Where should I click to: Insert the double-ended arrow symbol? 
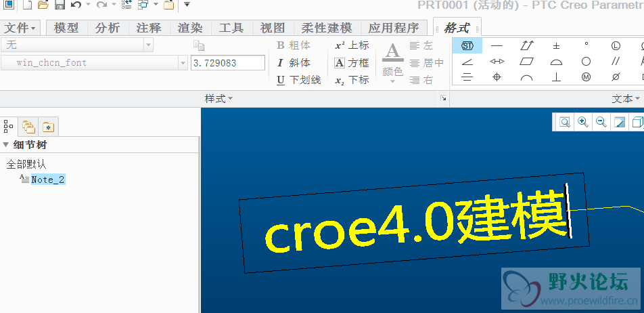pyautogui.click(x=497, y=62)
